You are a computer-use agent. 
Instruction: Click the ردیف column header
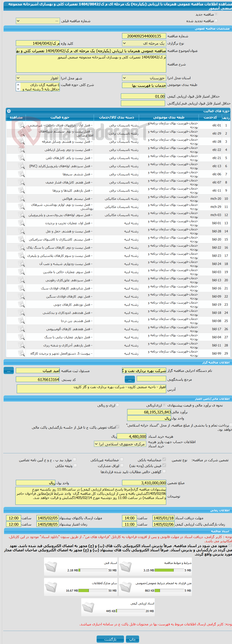point(226,117)
